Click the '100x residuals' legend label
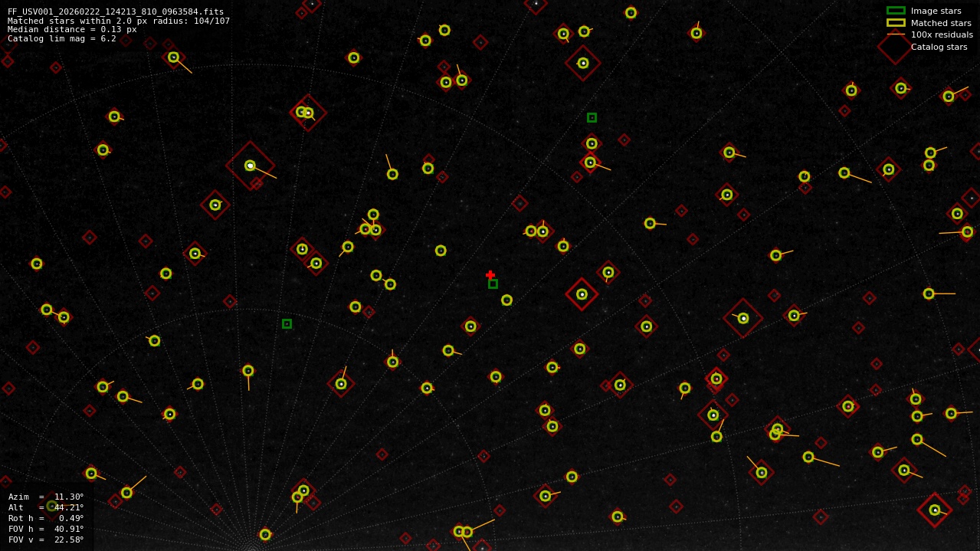The width and height of the screenshot is (980, 551). point(942,34)
